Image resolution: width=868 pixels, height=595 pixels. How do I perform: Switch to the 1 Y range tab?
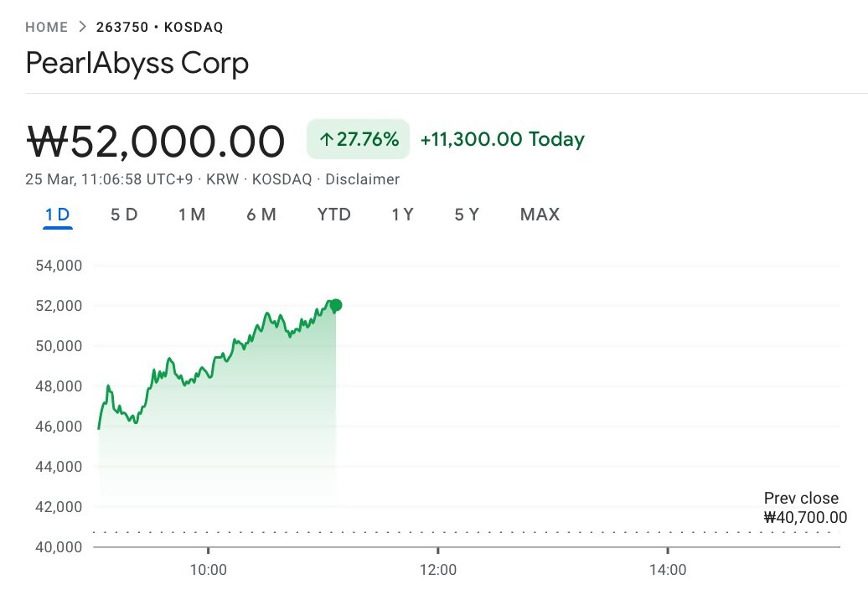click(403, 215)
